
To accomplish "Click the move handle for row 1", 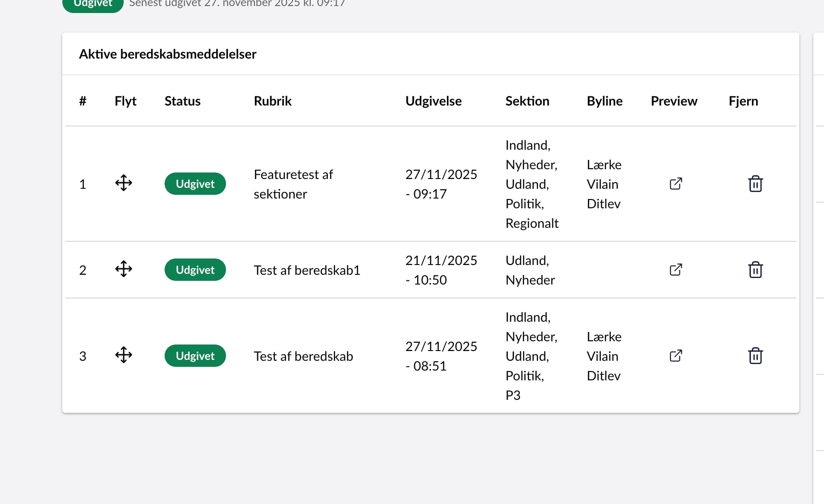I will 124,183.
